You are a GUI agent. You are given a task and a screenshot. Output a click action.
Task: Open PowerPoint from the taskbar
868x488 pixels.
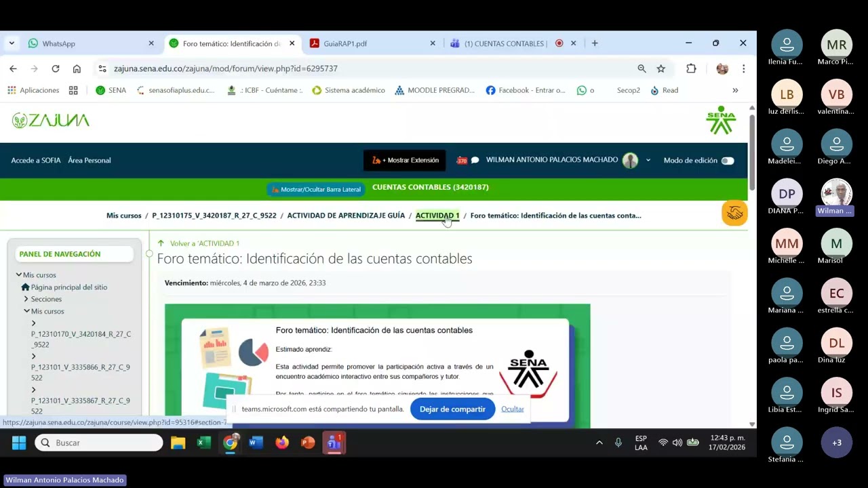pyautogui.click(x=308, y=443)
